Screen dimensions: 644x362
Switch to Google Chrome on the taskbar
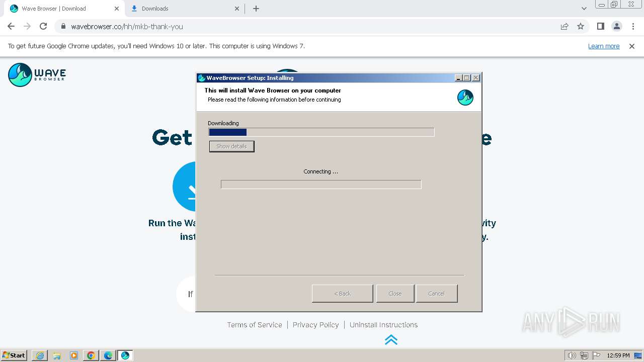91,355
